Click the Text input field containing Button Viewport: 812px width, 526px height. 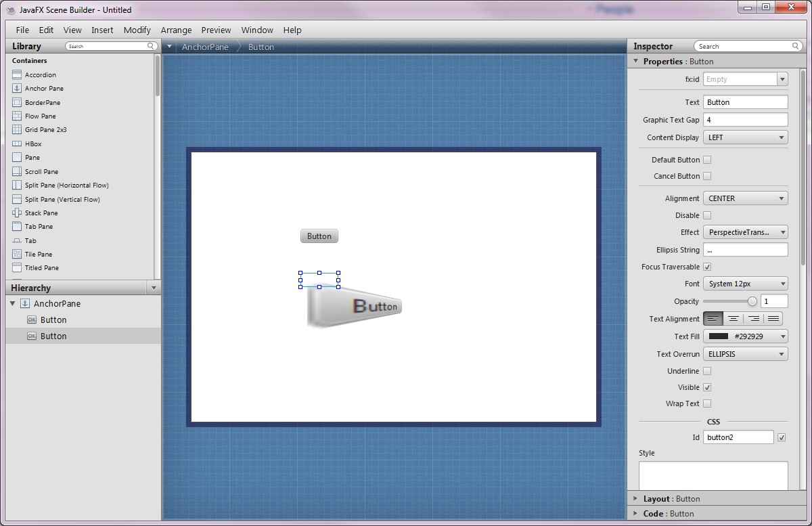point(745,102)
